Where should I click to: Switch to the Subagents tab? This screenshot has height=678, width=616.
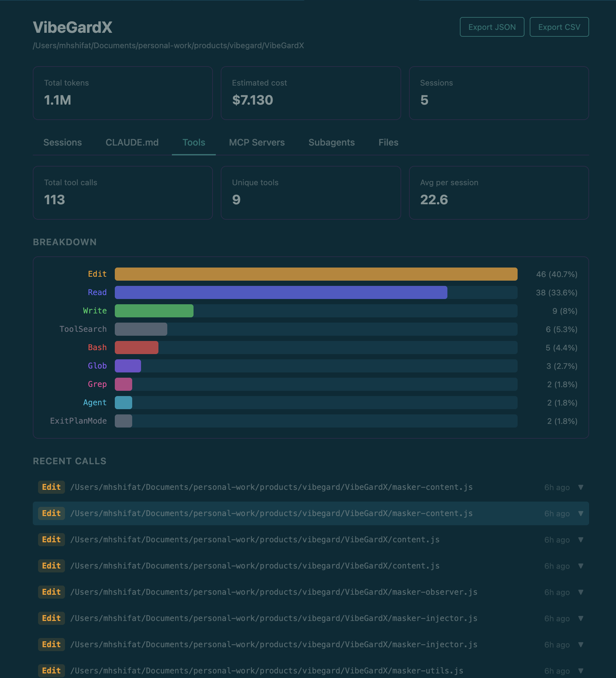[331, 142]
